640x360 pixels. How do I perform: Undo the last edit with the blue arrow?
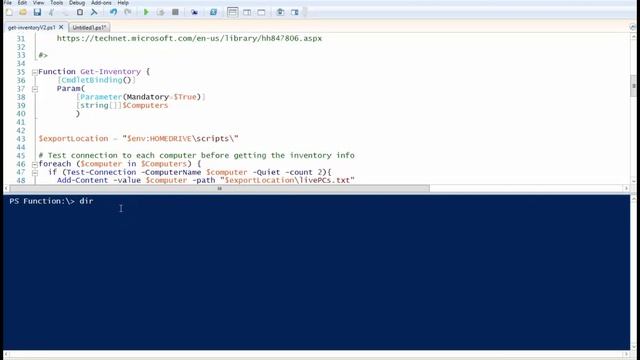coord(113,12)
